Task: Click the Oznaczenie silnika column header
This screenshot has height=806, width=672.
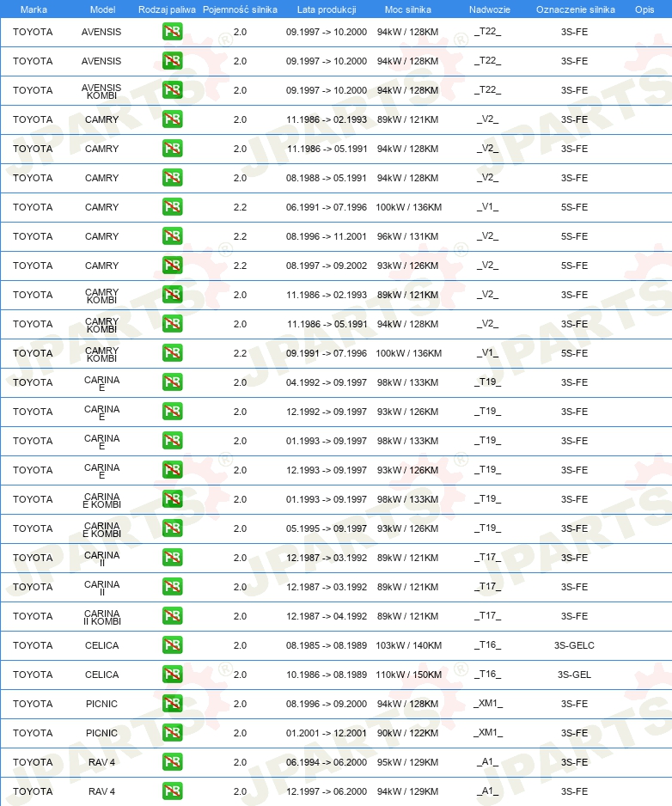Action: pos(576,9)
